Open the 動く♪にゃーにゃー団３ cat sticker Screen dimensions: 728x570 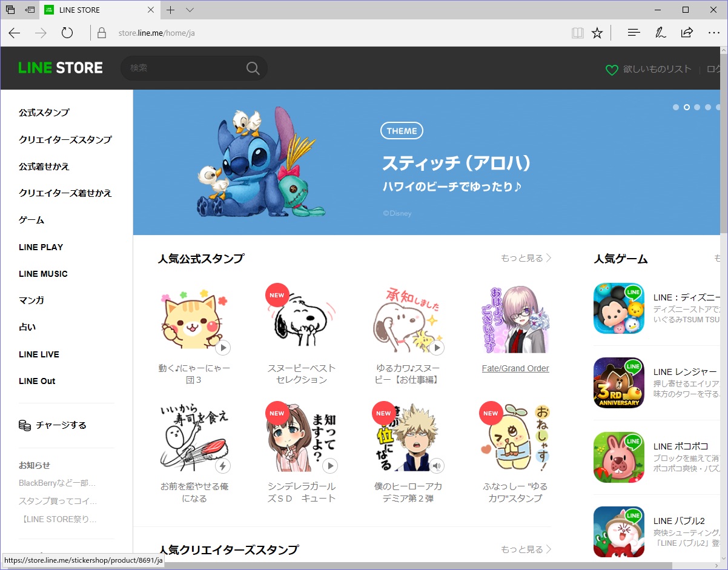click(194, 320)
